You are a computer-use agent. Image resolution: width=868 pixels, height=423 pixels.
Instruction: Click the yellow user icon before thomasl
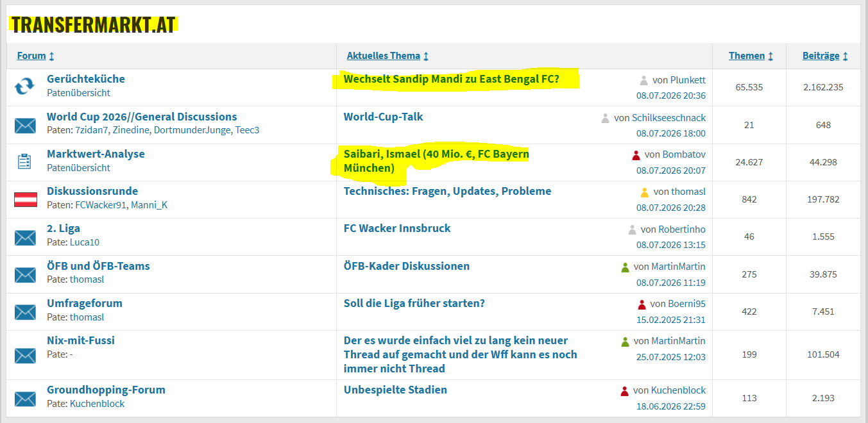(x=645, y=192)
